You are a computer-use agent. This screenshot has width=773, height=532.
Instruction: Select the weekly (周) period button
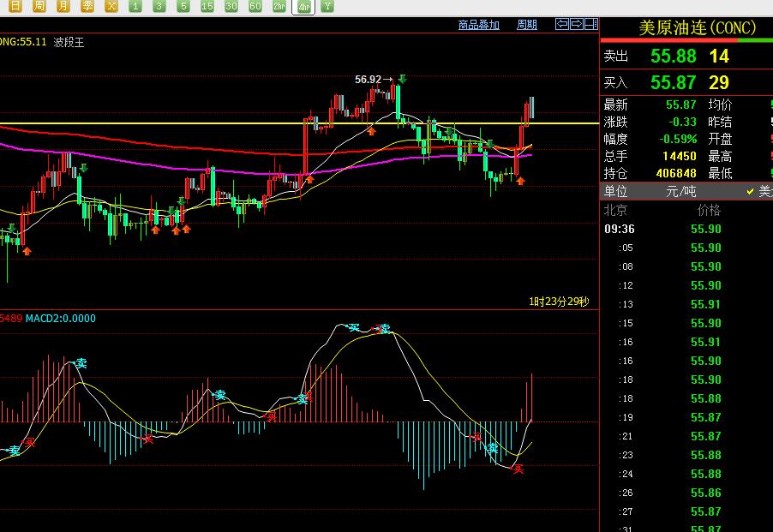pos(39,6)
